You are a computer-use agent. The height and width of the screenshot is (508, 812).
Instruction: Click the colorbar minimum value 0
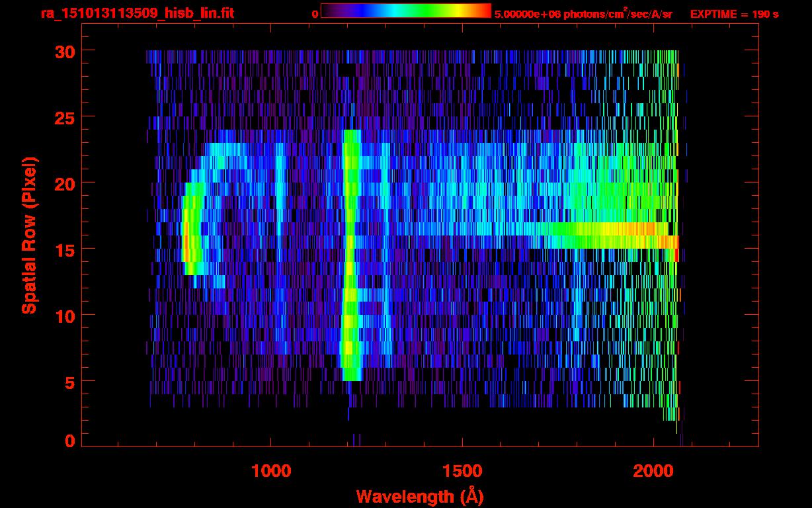(x=315, y=14)
